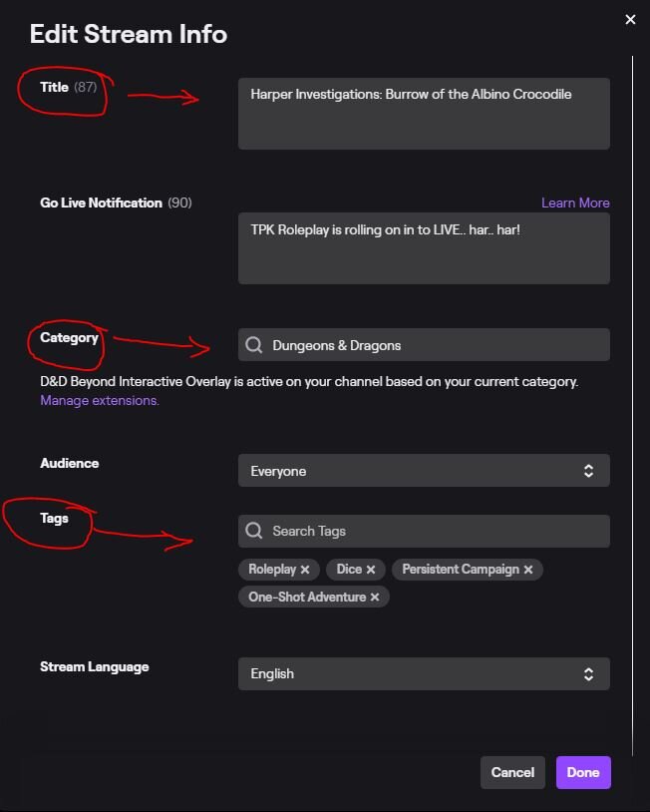The height and width of the screenshot is (812, 650).
Task: Click the Search Tags input field
Action: pyautogui.click(x=424, y=531)
